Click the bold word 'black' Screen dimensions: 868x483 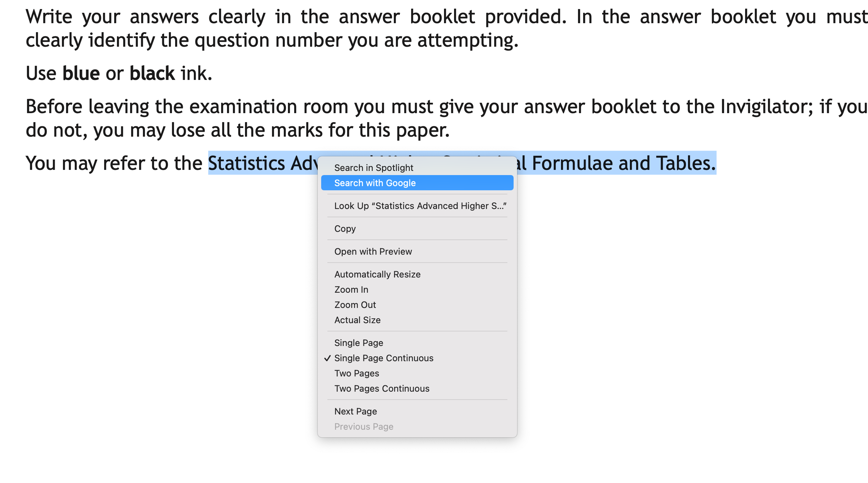coord(152,73)
